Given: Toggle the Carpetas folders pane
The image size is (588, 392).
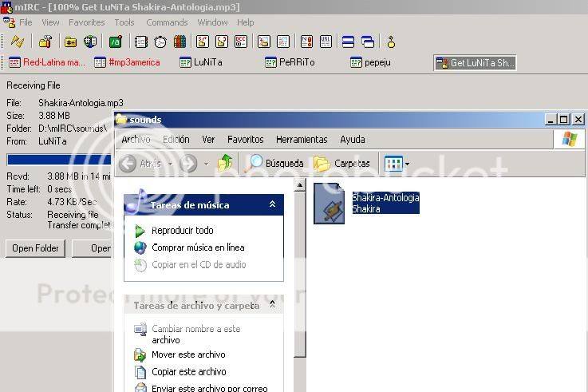Looking at the screenshot, I should pos(341,163).
